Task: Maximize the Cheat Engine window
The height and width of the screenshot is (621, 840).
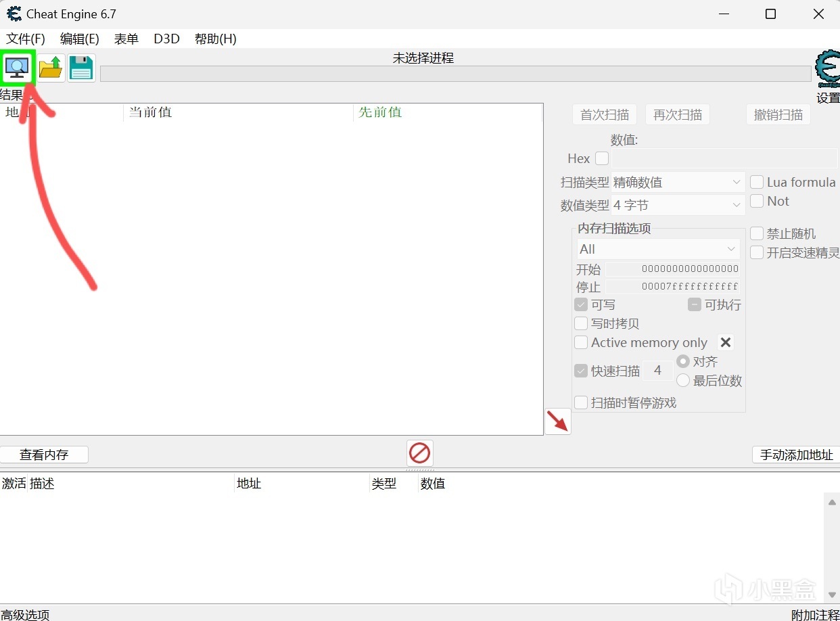Action: pyautogui.click(x=770, y=14)
